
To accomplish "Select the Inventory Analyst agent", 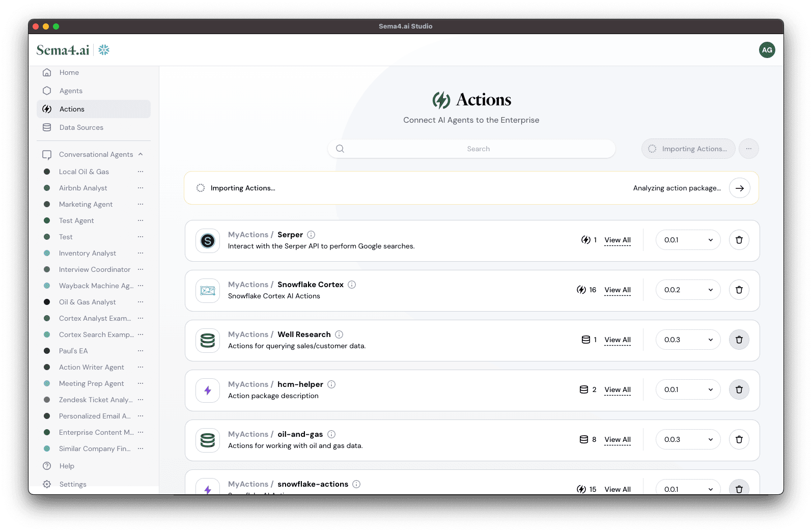I will point(88,253).
